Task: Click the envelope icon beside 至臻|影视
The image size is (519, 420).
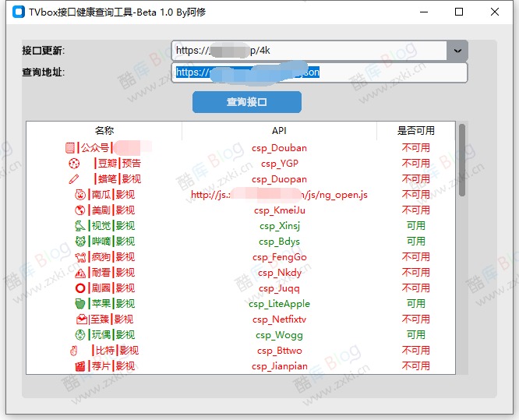Action: 81,319
